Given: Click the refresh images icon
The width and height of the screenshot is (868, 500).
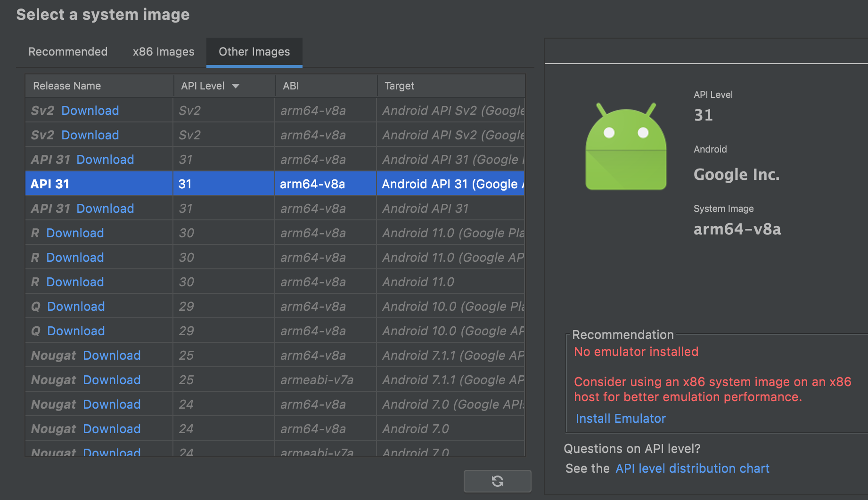Looking at the screenshot, I should (x=497, y=481).
